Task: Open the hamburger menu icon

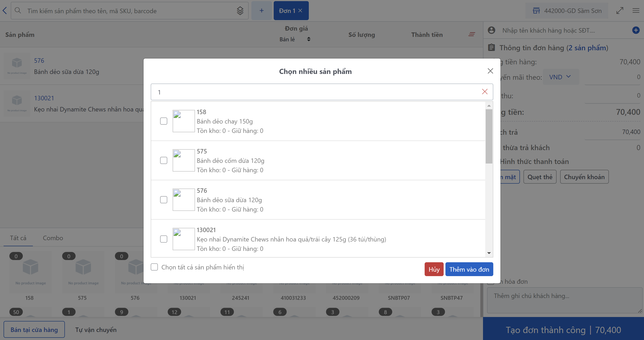Action: pos(636,10)
